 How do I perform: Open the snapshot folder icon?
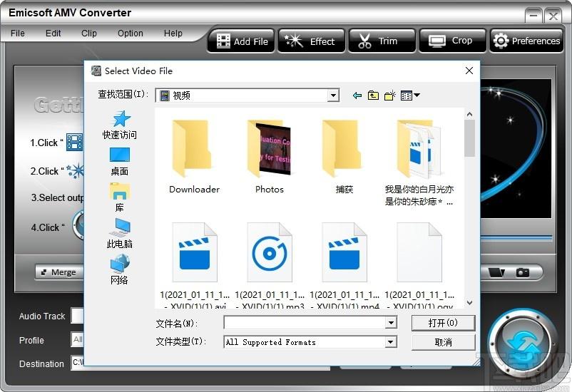[496, 272]
